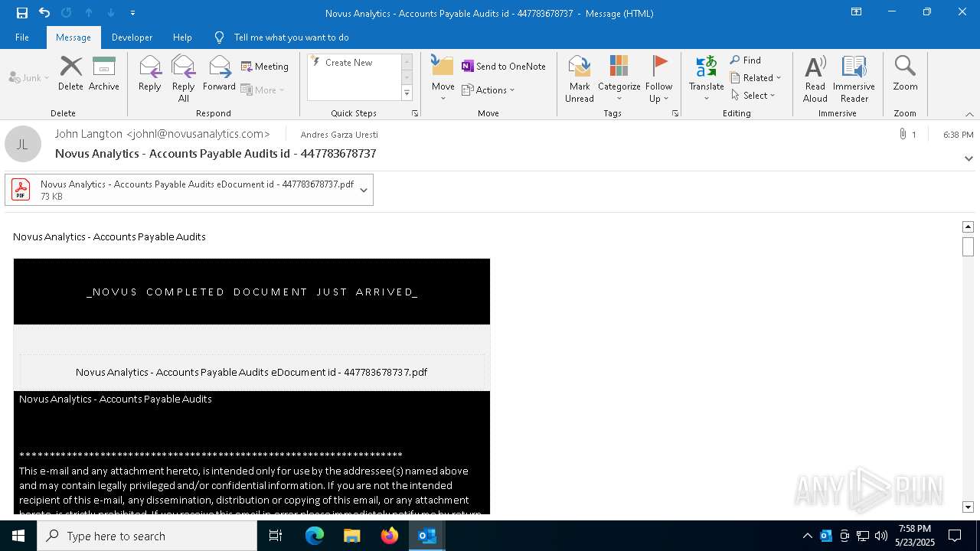
Task: Open the Categorize color menu
Action: coord(619,78)
